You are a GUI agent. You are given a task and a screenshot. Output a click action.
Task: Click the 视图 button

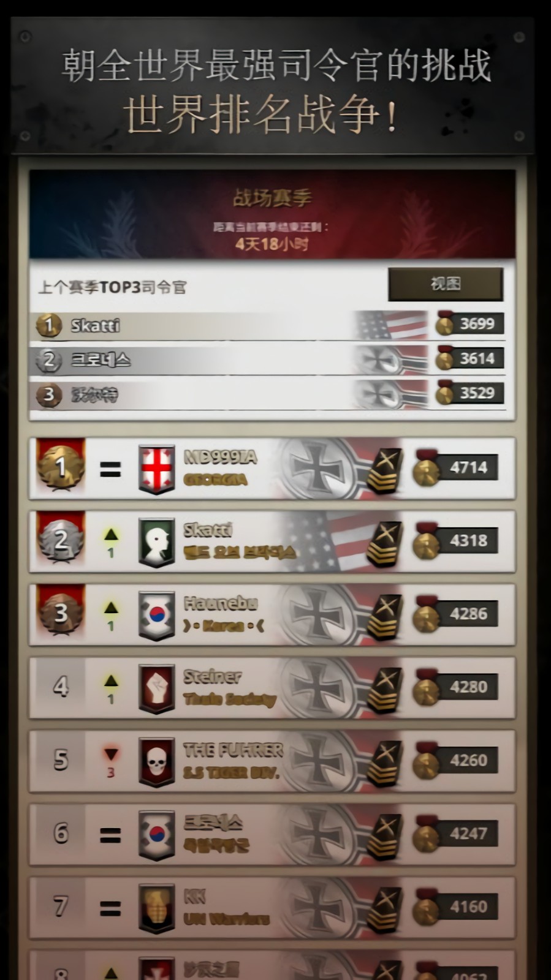446,284
